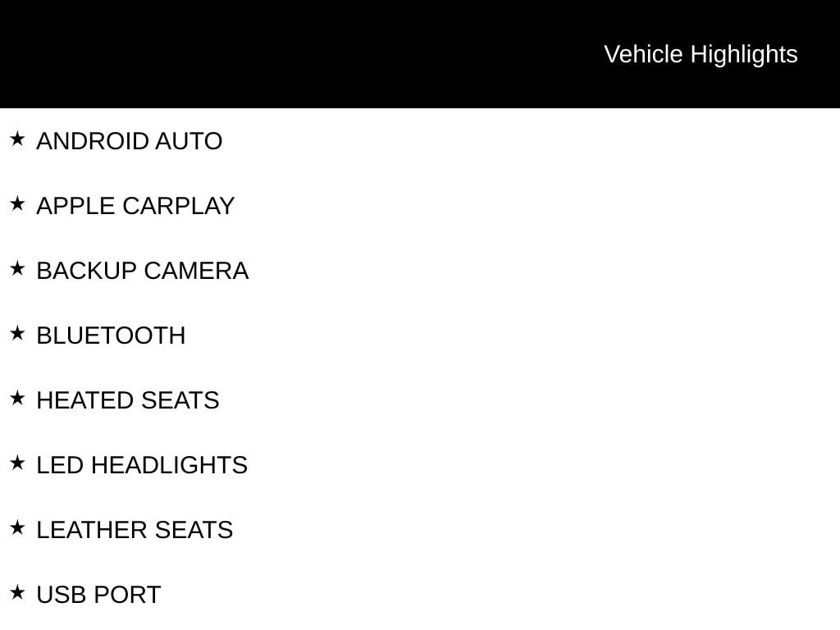Viewport: 840px width, 630px height.
Task: Click the star icon beside ANDROID AUTO
Action: point(17,139)
